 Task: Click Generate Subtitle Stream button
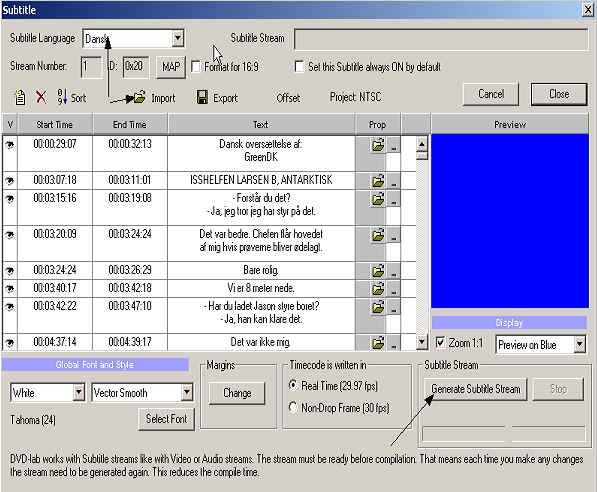(476, 389)
